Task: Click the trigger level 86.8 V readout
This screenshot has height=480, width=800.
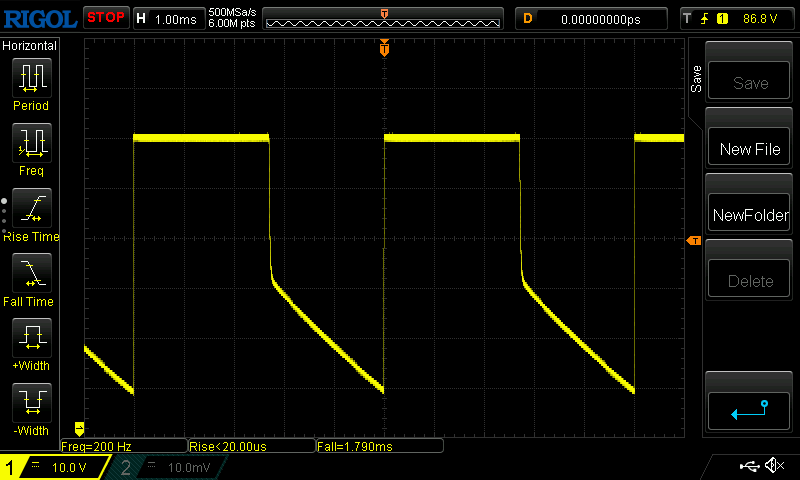Action: [760, 19]
